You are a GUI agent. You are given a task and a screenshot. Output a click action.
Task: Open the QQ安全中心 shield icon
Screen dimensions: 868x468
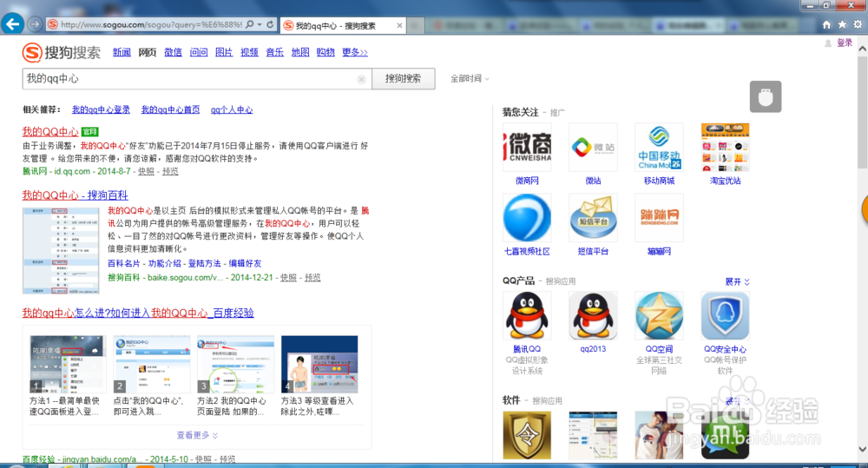tap(725, 316)
